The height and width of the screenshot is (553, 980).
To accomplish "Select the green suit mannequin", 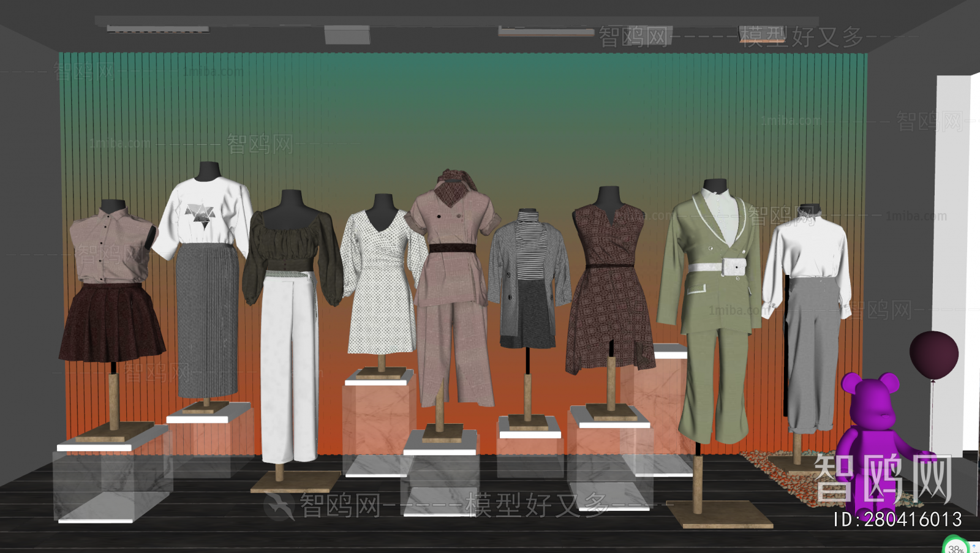I will click(x=710, y=294).
